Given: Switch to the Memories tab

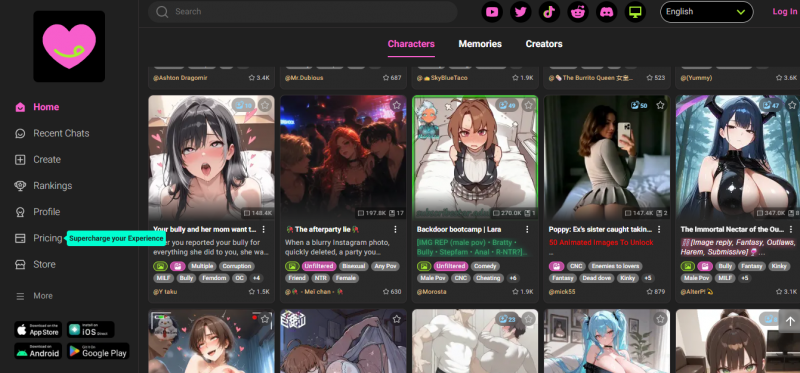Looking at the screenshot, I should click(x=480, y=44).
